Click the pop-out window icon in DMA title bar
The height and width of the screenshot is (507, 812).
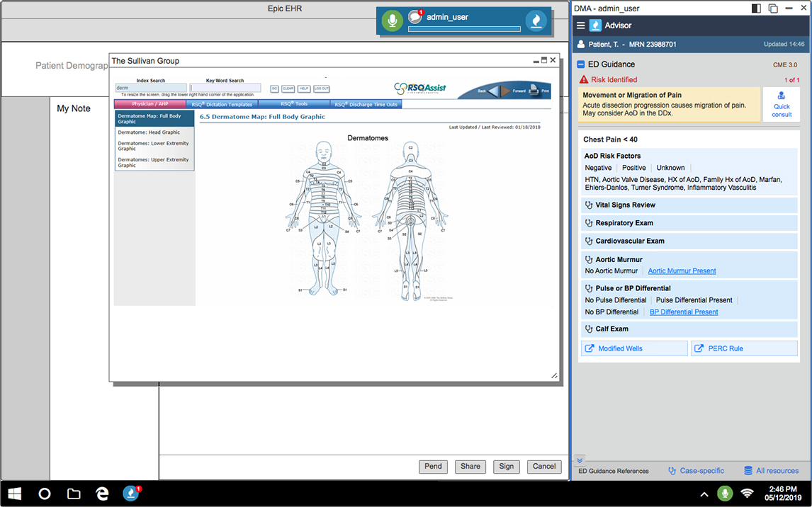click(772, 8)
